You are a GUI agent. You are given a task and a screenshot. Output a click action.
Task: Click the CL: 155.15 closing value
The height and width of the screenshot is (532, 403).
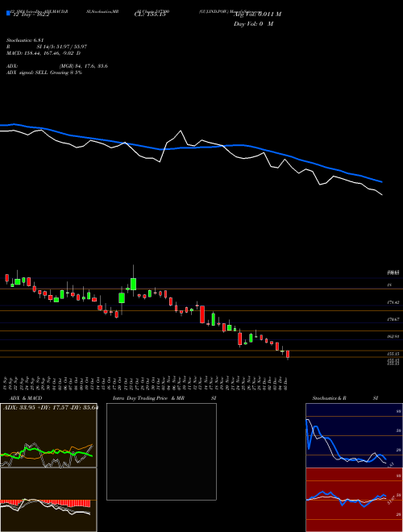click(150, 15)
